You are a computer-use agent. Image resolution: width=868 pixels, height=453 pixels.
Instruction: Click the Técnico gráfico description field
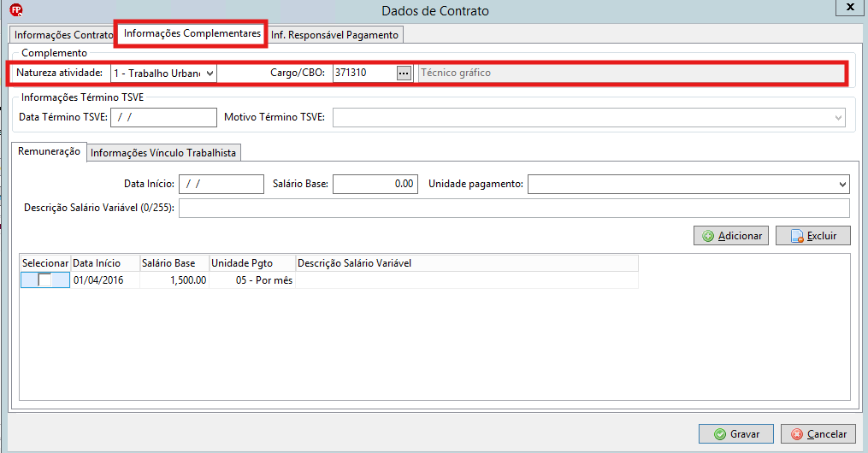632,73
